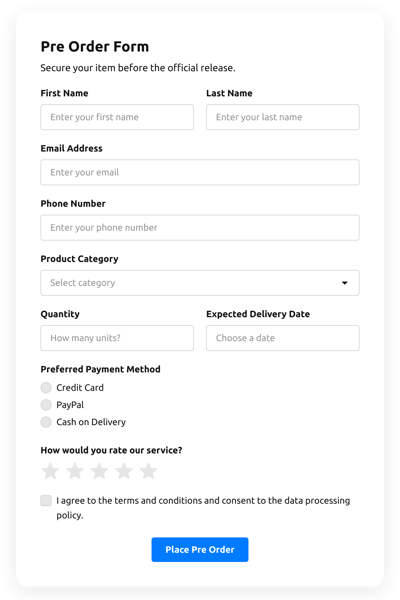Click into the Phone Number field
Screen dimensions: 400x600
coord(200,228)
